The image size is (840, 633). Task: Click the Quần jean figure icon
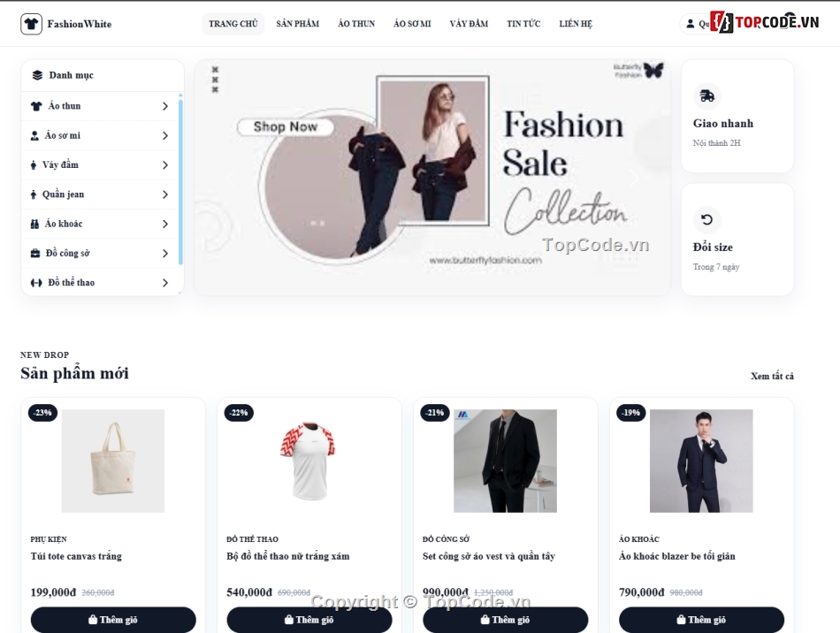(34, 194)
